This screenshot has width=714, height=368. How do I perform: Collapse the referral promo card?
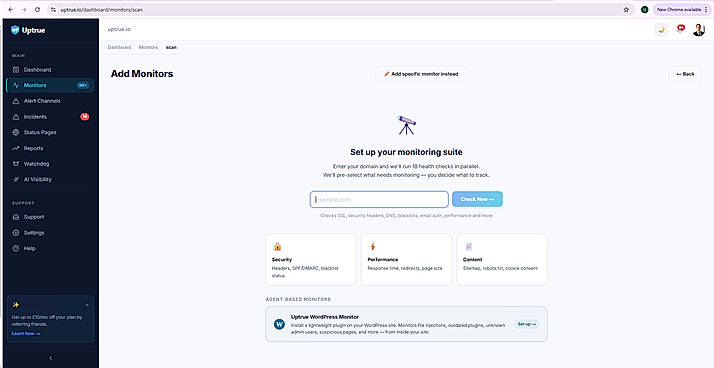(87, 305)
